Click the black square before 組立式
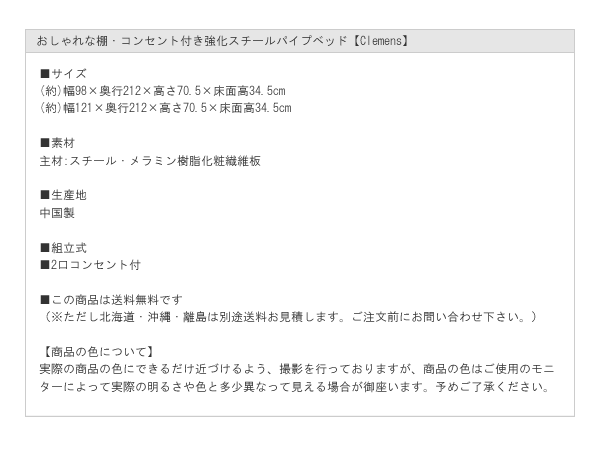The width and height of the screenshot is (600, 450). tap(45, 248)
